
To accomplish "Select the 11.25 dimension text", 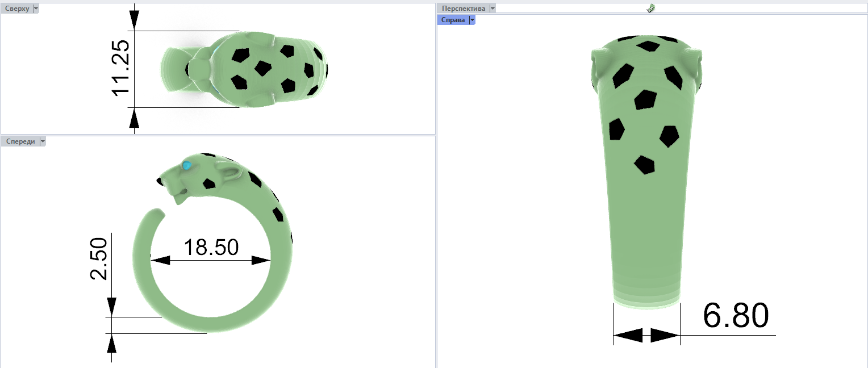I will pyautogui.click(x=121, y=69).
